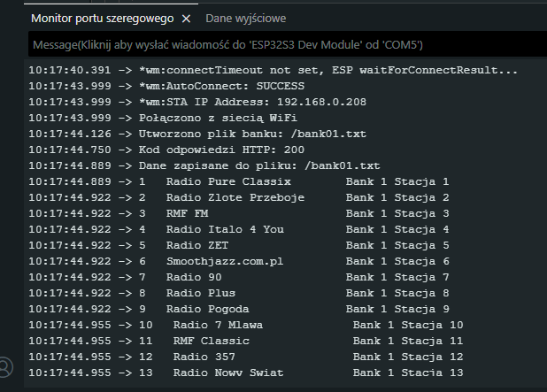The image size is (547, 392).
Task: Click the Radio Italo 4 You entry
Action: click(x=225, y=229)
